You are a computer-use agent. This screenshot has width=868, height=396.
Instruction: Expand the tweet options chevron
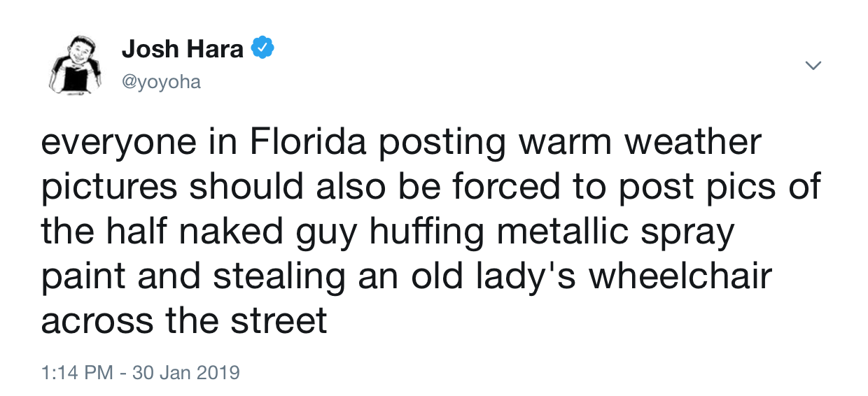[813, 65]
